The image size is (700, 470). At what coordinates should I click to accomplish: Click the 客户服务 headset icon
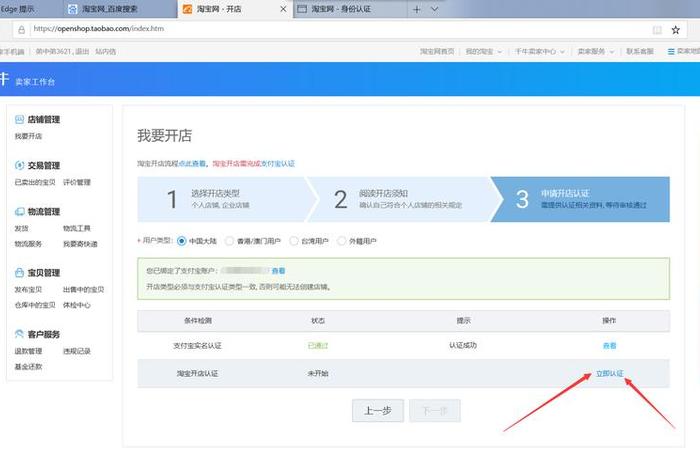19,334
